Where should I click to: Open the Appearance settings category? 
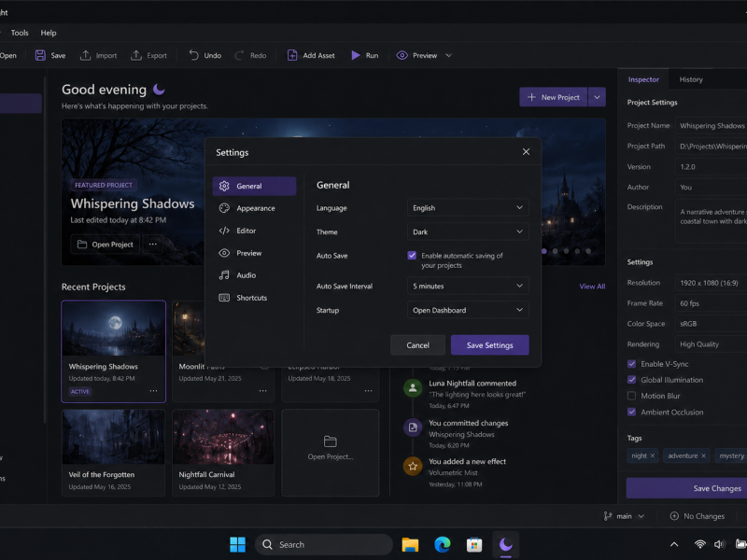(254, 208)
